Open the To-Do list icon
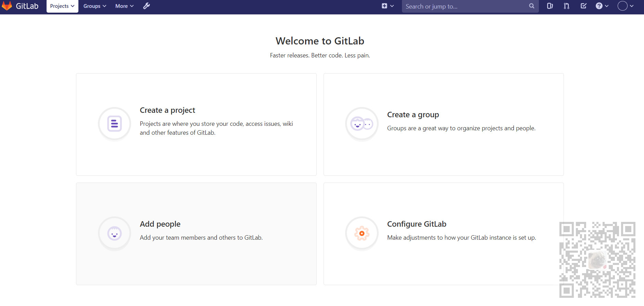This screenshot has width=644, height=306. pos(583,6)
